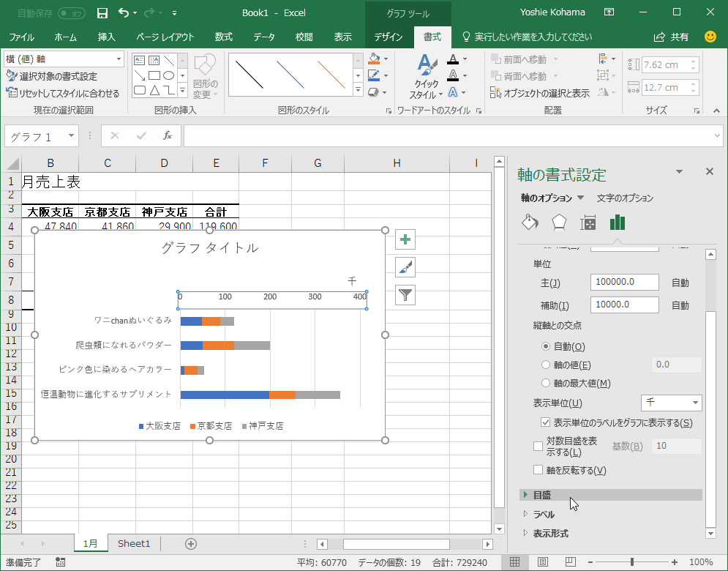Open the Size & Properties icon
The image size is (728, 571).
click(588, 223)
